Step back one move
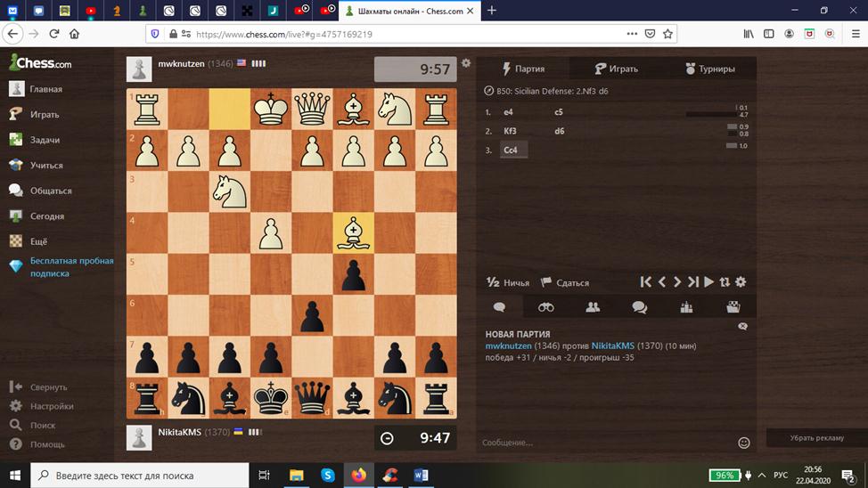Image resolution: width=868 pixels, height=488 pixels. [x=661, y=282]
